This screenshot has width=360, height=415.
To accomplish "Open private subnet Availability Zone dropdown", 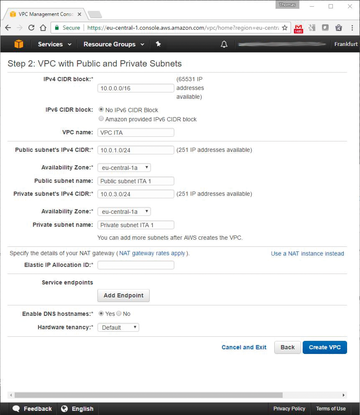I will [x=124, y=212].
